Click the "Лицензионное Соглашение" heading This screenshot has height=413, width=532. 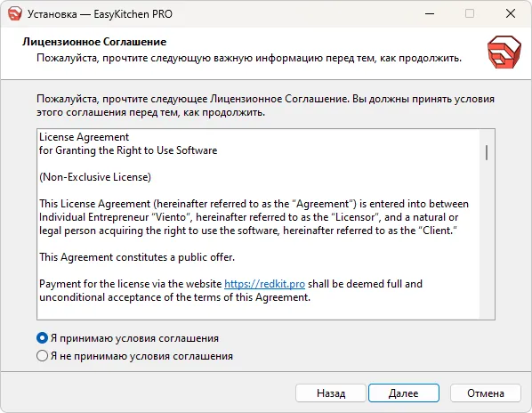click(94, 42)
